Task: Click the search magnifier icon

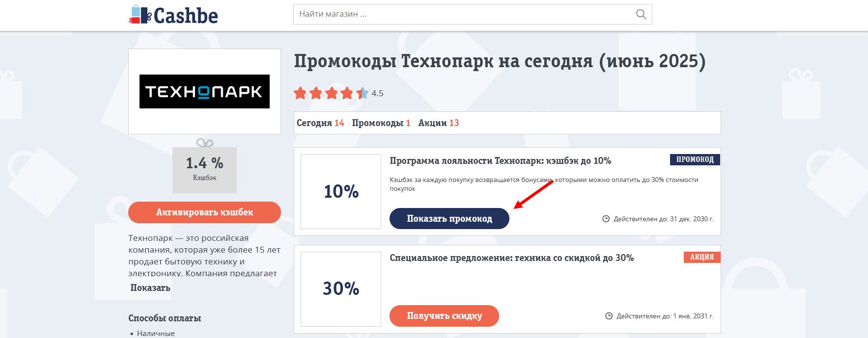Action: click(x=641, y=14)
